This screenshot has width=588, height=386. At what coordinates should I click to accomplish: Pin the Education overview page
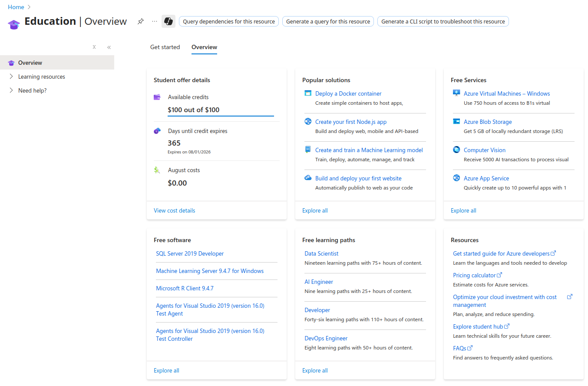tap(140, 21)
